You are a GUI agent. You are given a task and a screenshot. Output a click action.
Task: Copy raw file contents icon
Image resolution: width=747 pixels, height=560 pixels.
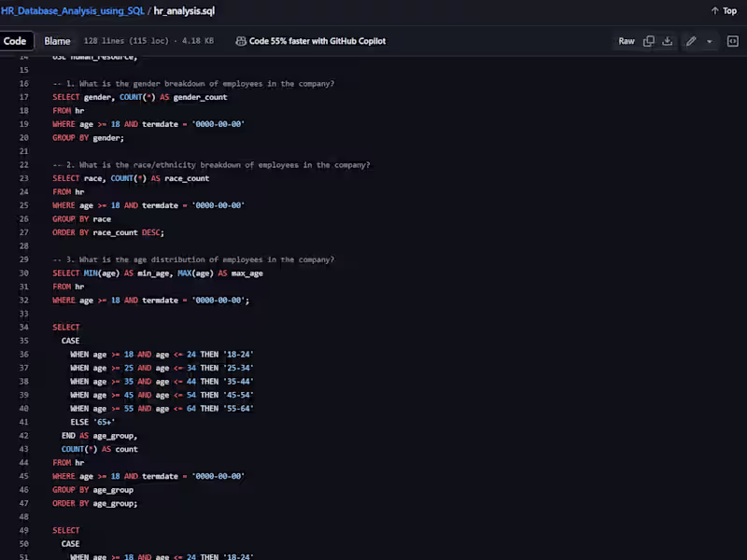(x=648, y=41)
